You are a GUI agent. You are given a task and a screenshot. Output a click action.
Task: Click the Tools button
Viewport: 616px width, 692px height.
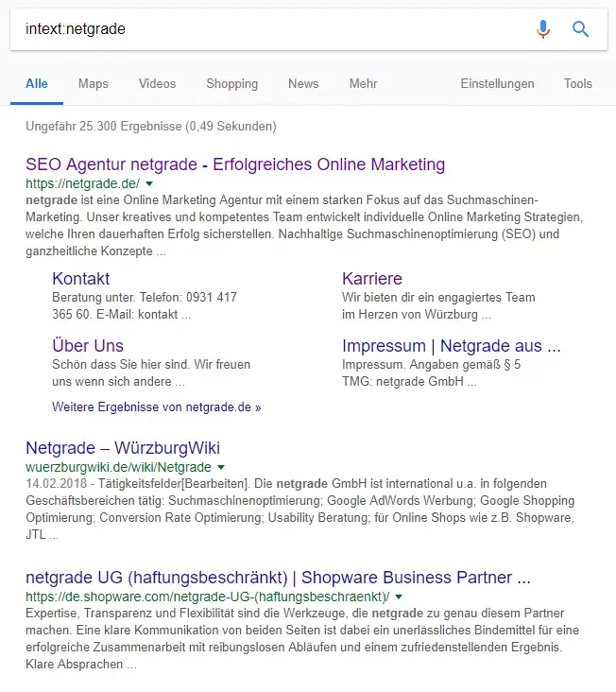pyautogui.click(x=577, y=84)
